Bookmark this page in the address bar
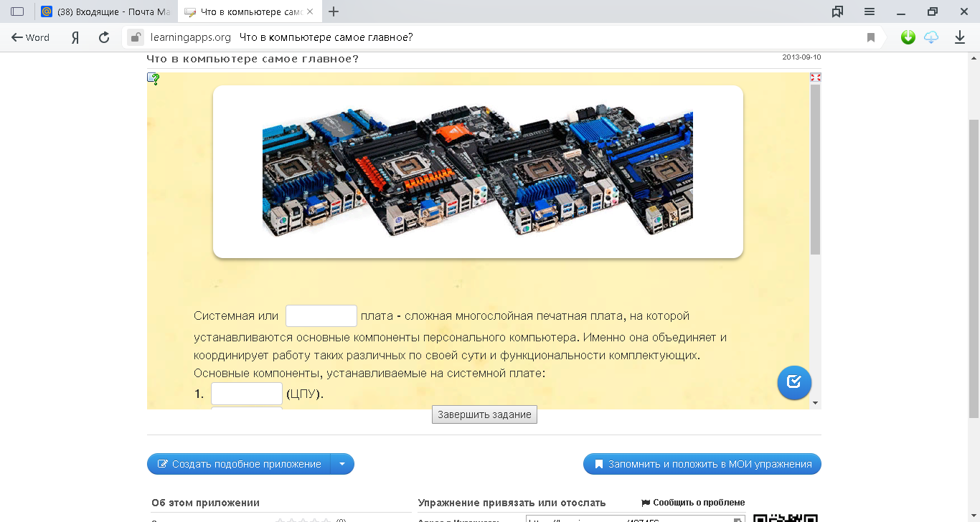The width and height of the screenshot is (980, 522). point(871,38)
